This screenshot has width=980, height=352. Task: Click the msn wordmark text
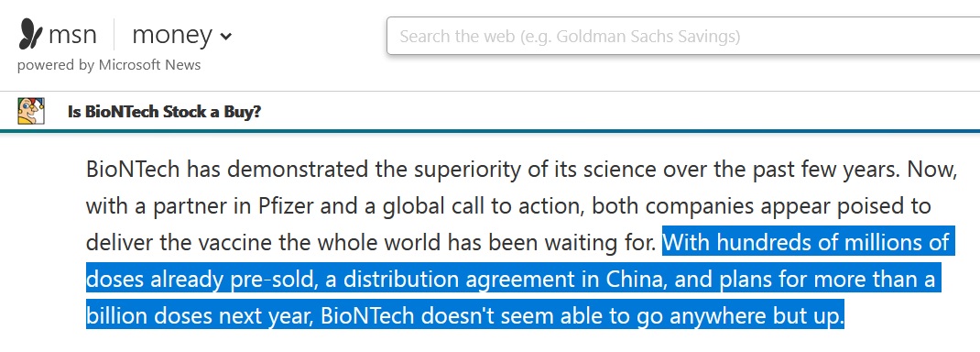point(72,35)
